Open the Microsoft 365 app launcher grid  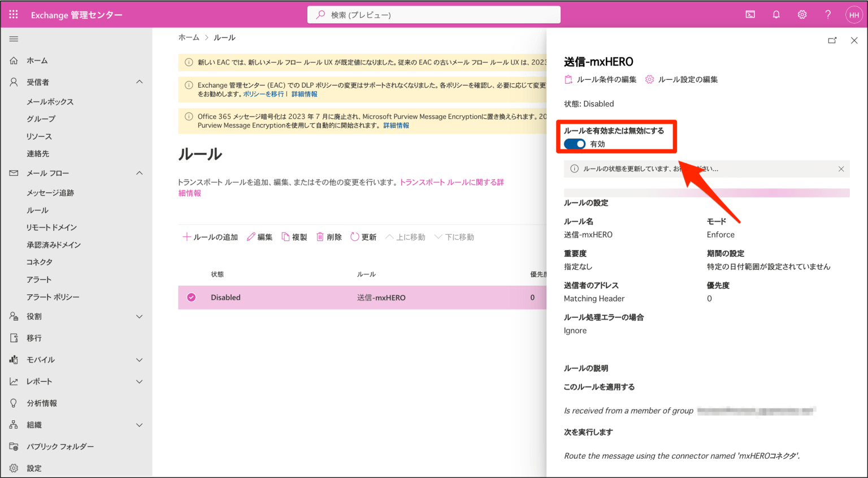tap(13, 14)
